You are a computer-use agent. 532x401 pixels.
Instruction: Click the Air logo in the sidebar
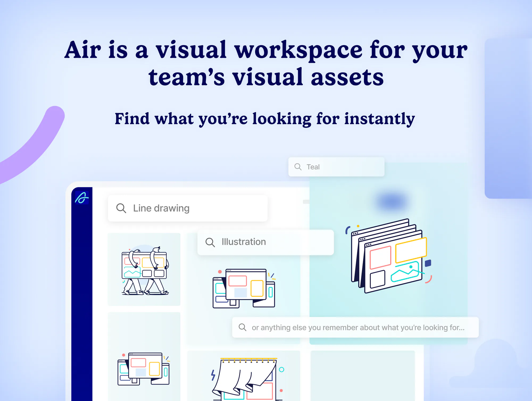click(82, 198)
